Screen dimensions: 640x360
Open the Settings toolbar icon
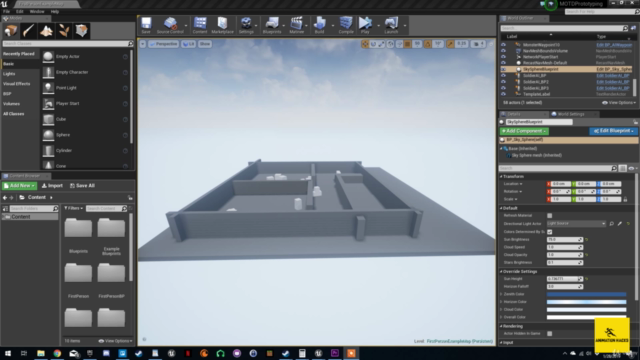(246, 25)
